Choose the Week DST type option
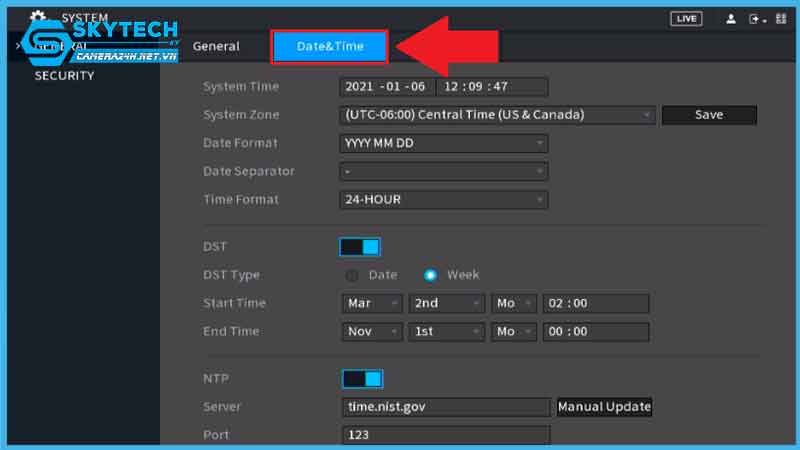800x450 pixels. [431, 275]
